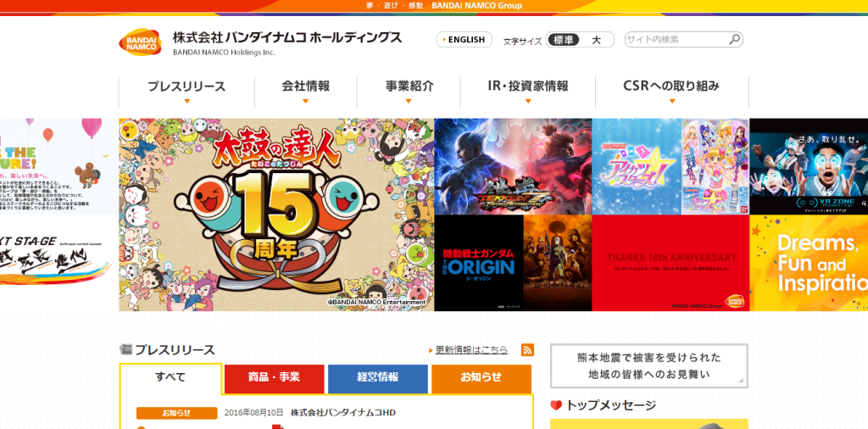Open the Aikatsu Stars banner image

[x=670, y=167]
